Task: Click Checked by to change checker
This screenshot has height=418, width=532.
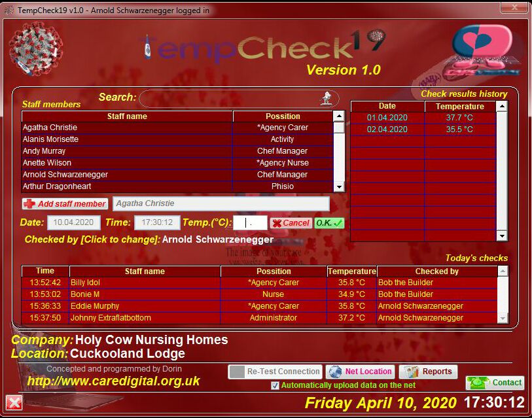Action: pos(92,239)
